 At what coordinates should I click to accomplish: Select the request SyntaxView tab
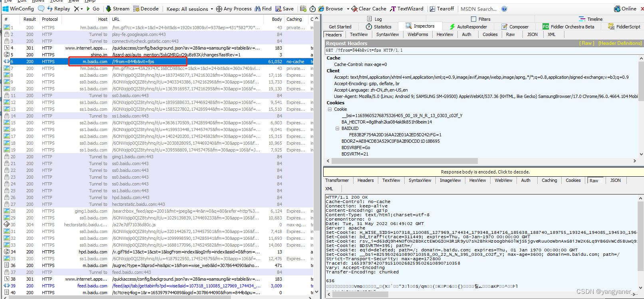pyautogui.click(x=388, y=34)
